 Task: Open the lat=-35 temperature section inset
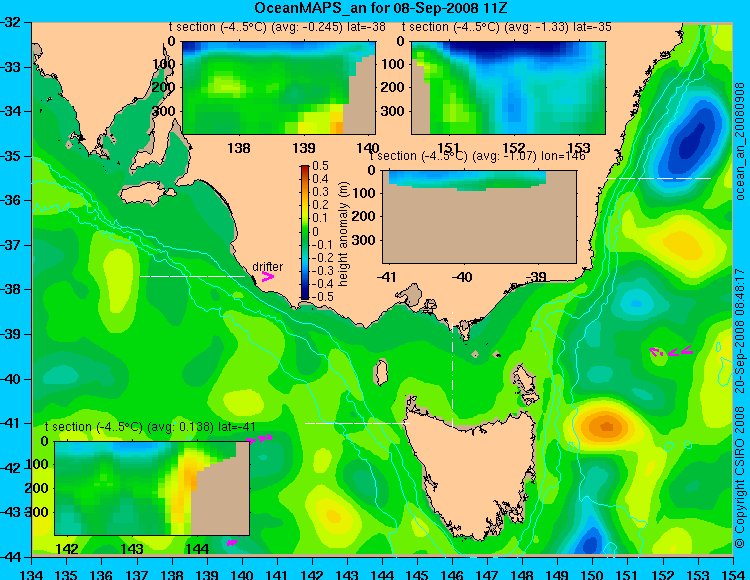[508, 88]
